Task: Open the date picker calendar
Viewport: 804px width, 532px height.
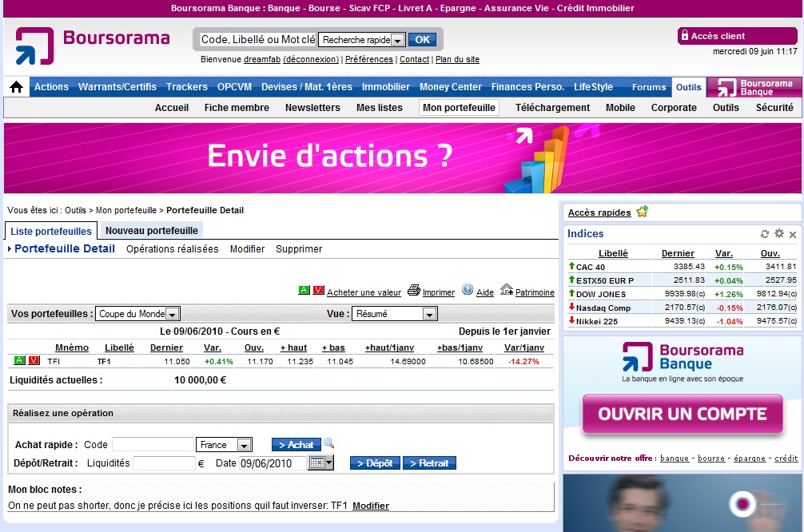Action: click(x=320, y=463)
